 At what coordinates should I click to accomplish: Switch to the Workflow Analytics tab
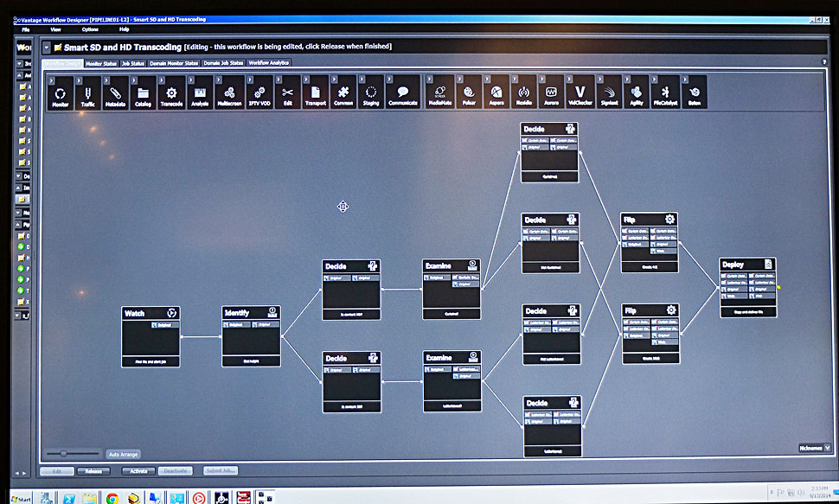click(x=269, y=62)
